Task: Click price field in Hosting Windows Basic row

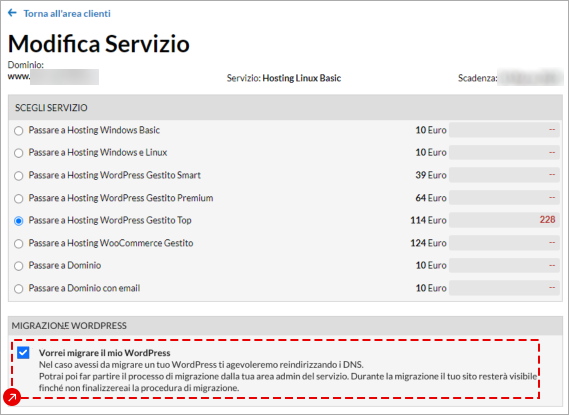Action: [504, 130]
